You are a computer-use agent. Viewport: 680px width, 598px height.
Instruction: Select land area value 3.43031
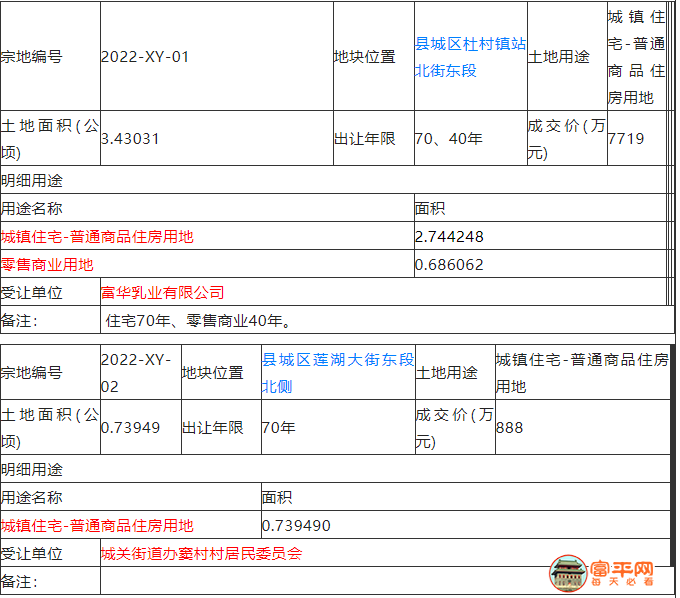point(130,139)
